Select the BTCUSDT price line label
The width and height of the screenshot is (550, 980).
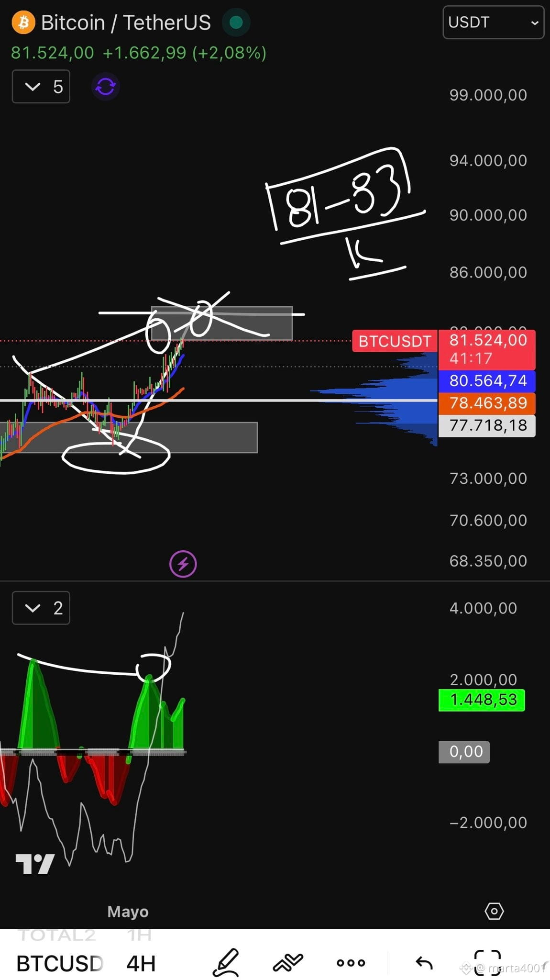click(395, 341)
